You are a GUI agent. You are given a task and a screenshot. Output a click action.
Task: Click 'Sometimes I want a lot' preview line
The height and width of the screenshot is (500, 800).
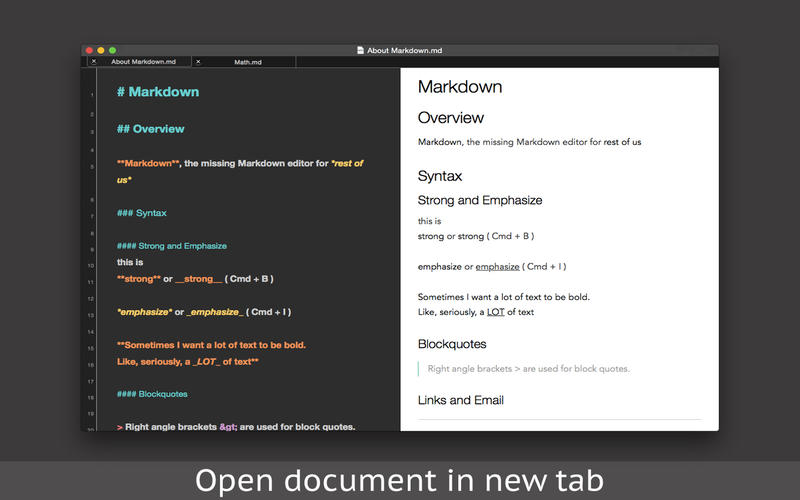click(504, 296)
